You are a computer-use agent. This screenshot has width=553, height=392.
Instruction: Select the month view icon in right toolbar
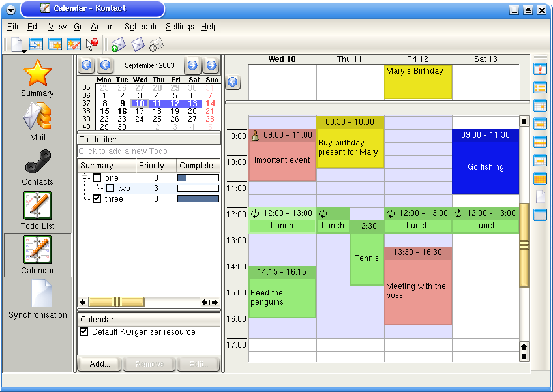[x=540, y=179]
